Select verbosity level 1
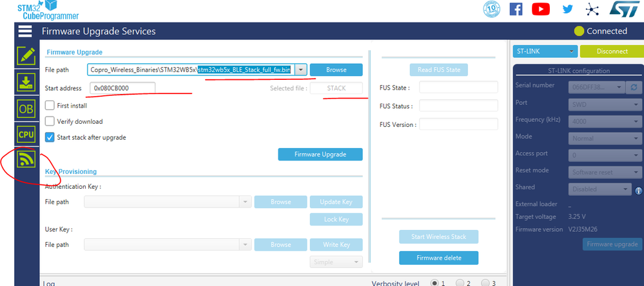This screenshot has height=286, width=644. point(434,283)
